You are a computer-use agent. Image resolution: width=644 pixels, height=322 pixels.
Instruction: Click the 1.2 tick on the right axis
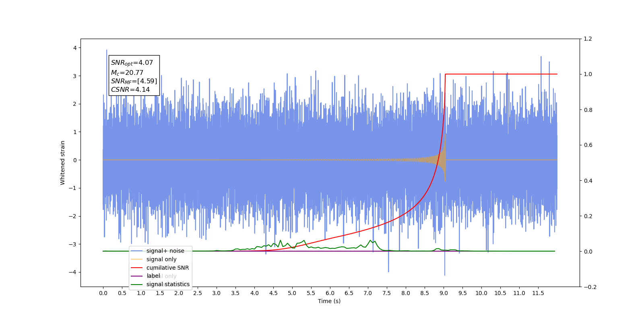pyautogui.click(x=588, y=39)
